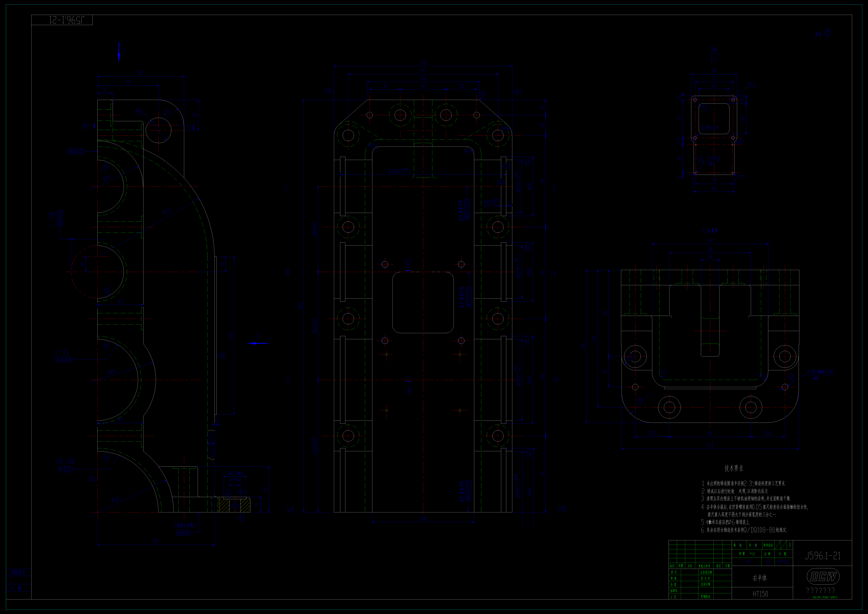Select technical note 3 about 内壁涂料

click(x=746, y=499)
